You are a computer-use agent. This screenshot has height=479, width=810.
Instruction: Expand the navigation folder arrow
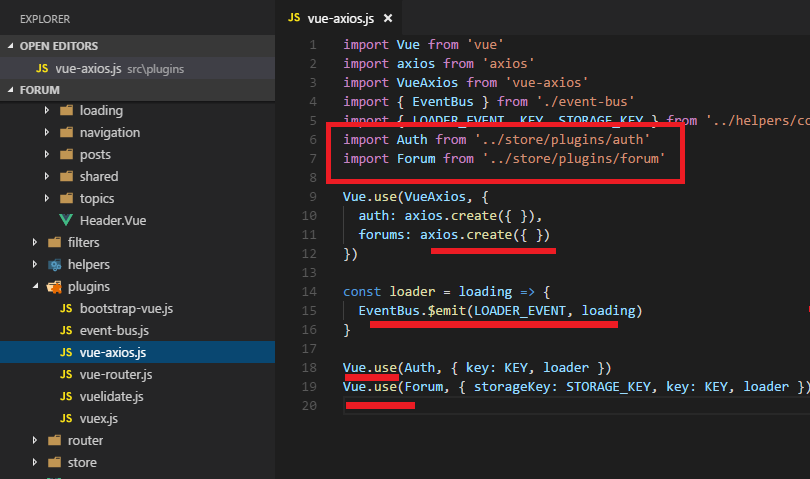click(x=46, y=132)
